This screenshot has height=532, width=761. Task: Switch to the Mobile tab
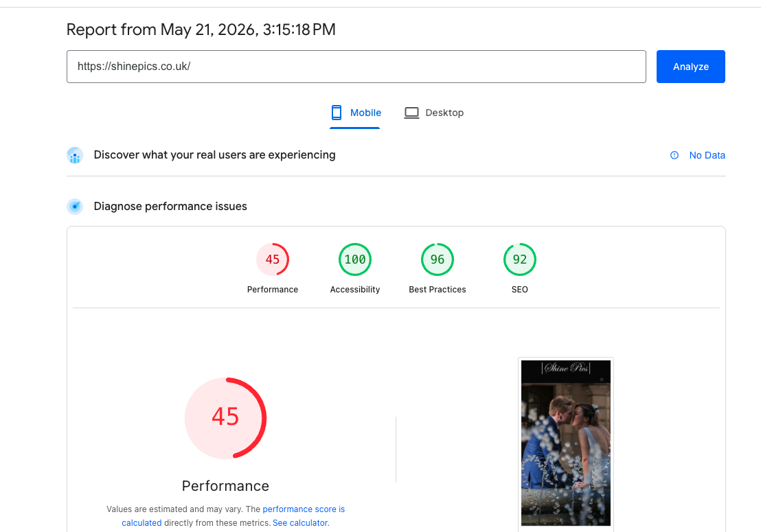[x=355, y=113]
